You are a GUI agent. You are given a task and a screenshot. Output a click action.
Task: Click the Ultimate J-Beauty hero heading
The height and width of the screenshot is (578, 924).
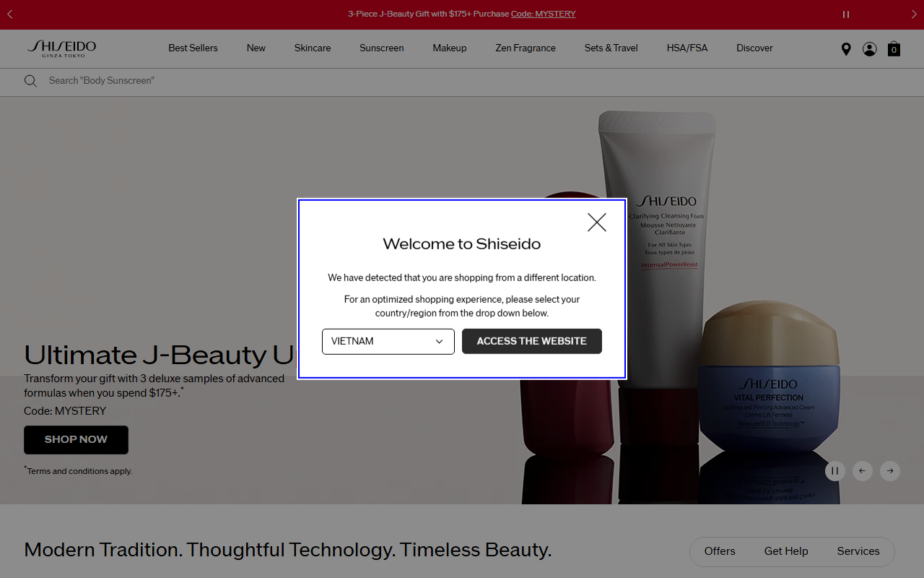coord(161,355)
